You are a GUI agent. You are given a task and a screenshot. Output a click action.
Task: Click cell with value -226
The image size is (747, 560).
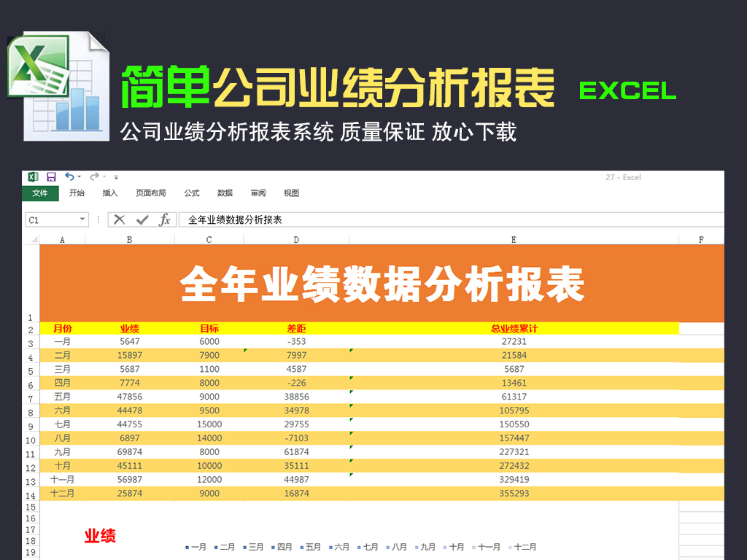click(x=296, y=383)
